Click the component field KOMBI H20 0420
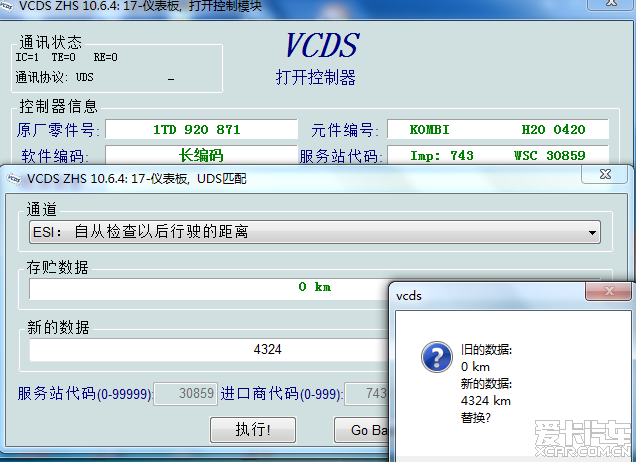Screen dimensions: 636x462 pyautogui.click(x=498, y=130)
